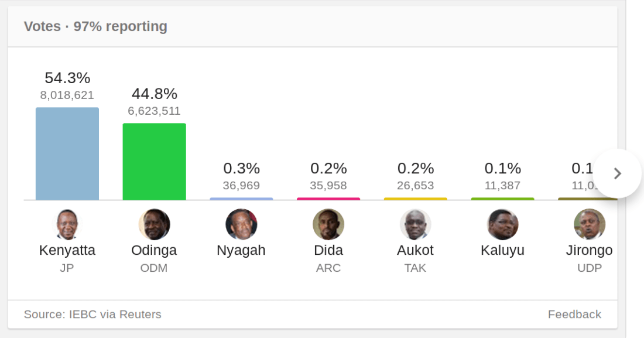Click the blue Kenyatta vote bar
This screenshot has height=338, width=644.
67,153
